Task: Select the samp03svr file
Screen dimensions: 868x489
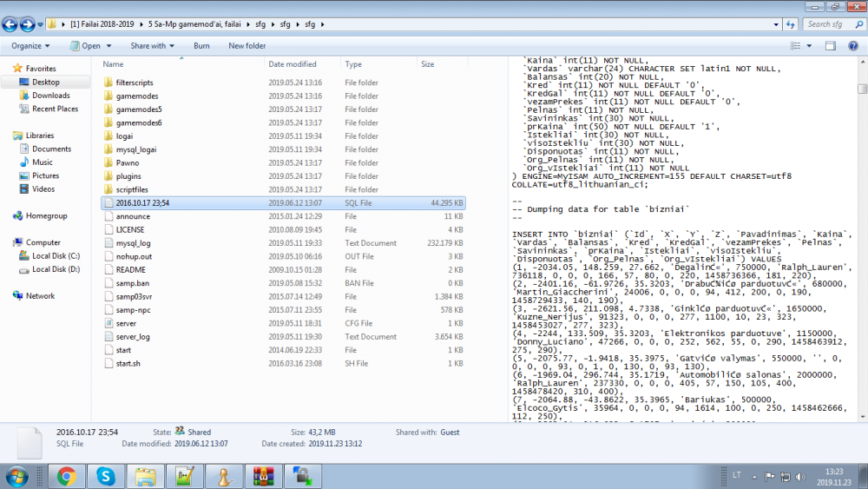Action: (134, 297)
